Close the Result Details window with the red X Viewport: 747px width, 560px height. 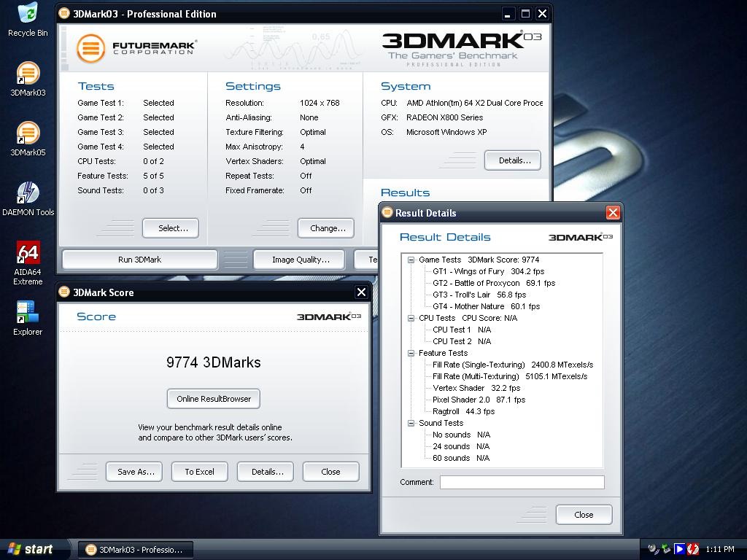click(613, 213)
